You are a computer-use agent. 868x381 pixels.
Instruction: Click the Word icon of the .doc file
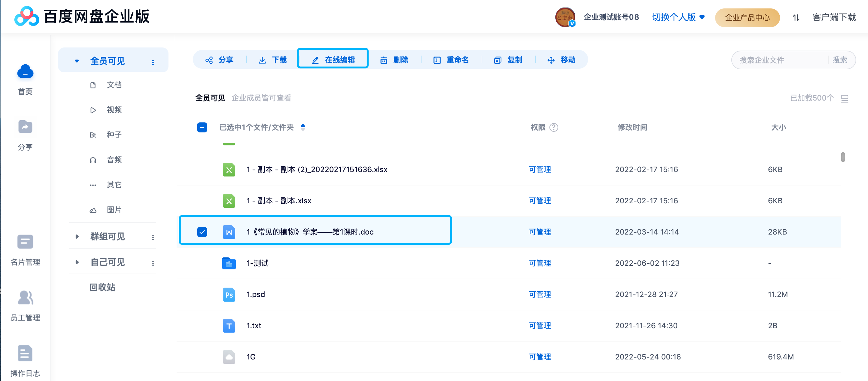(229, 232)
